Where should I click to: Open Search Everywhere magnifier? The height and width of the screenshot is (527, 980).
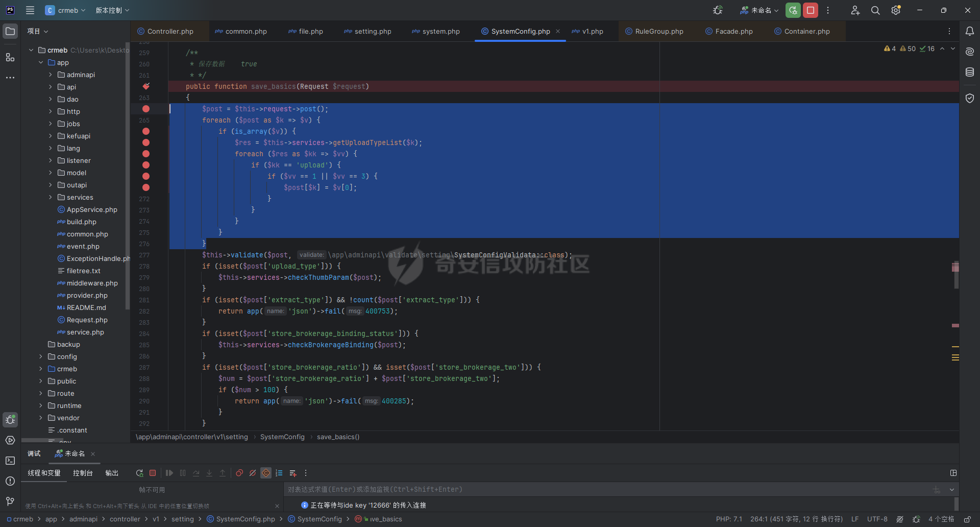(875, 10)
